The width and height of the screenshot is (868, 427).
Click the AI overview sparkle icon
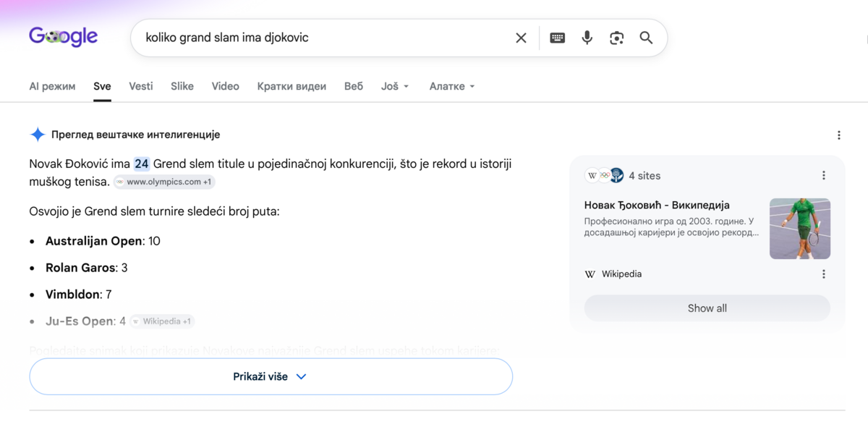(38, 135)
